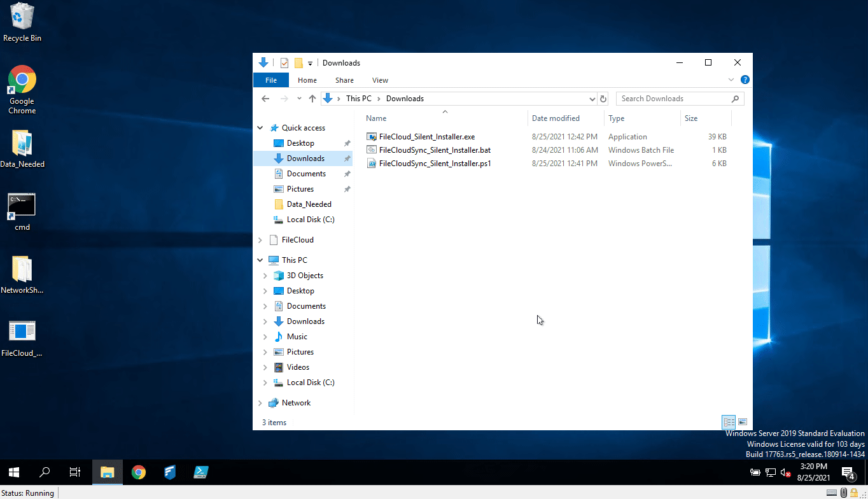Open Customize Quick Access Toolbar dropdown
Screen dimensions: 868x499
[311, 63]
